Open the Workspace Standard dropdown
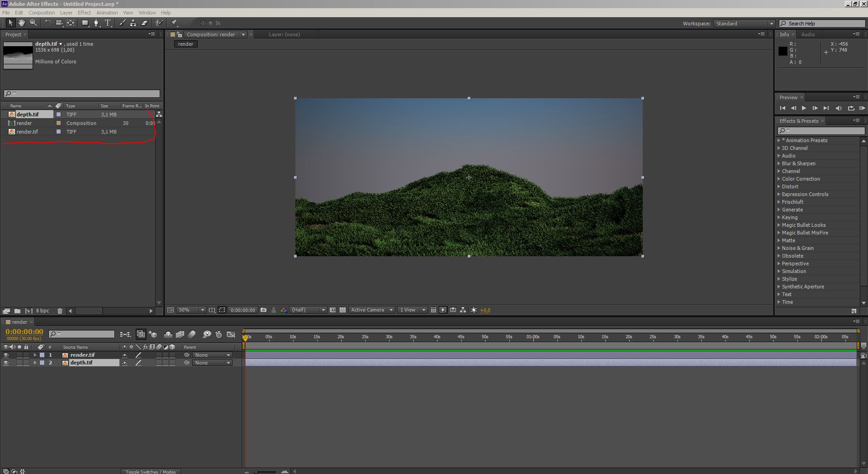The image size is (868, 474). click(744, 24)
